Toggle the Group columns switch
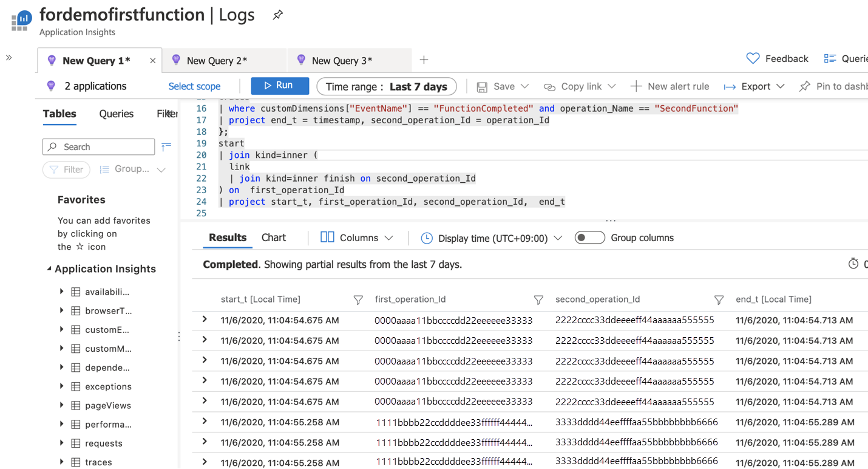This screenshot has width=868, height=469. [x=589, y=238]
